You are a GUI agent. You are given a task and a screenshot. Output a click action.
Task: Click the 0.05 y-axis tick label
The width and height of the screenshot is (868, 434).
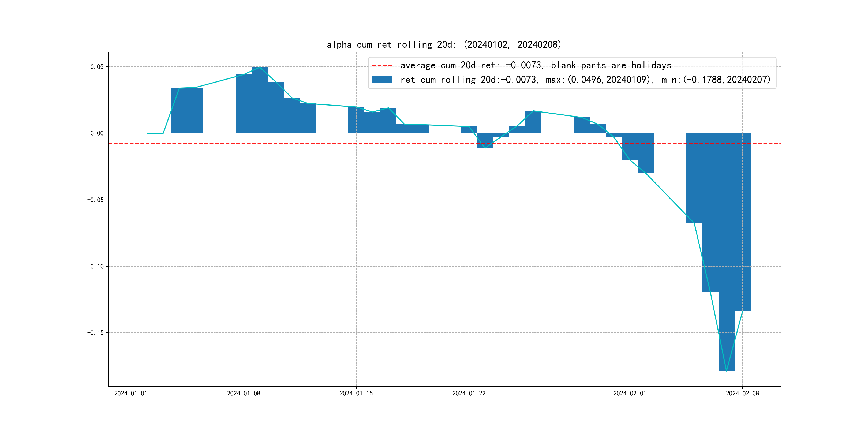point(97,67)
